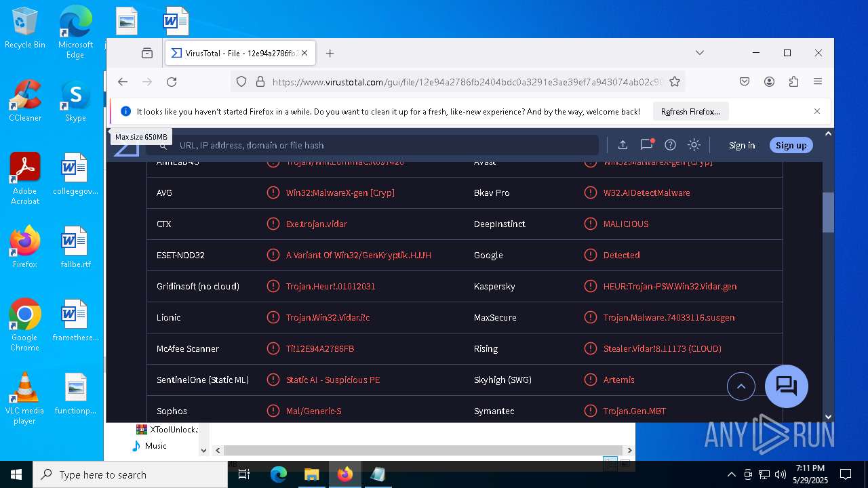The width and height of the screenshot is (868, 488).
Task: Bookmark this page with the star icon
Action: click(674, 81)
